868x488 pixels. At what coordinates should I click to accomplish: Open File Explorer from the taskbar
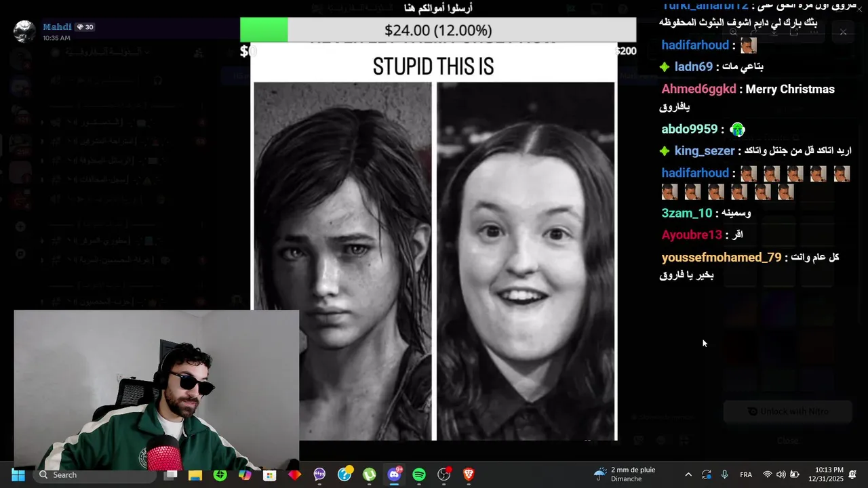coord(195,475)
